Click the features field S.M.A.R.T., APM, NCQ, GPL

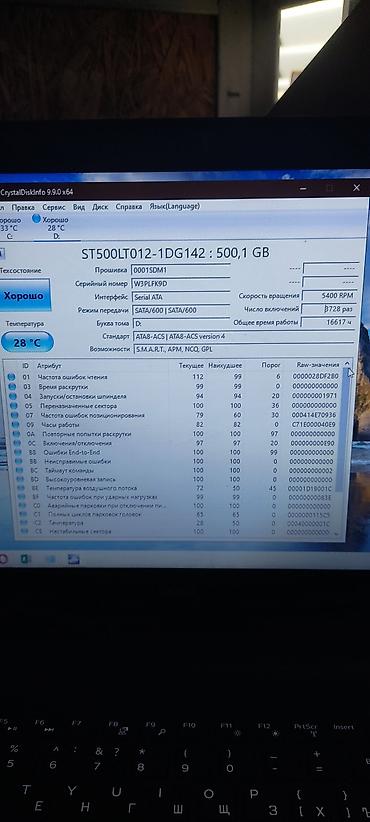[244, 349]
